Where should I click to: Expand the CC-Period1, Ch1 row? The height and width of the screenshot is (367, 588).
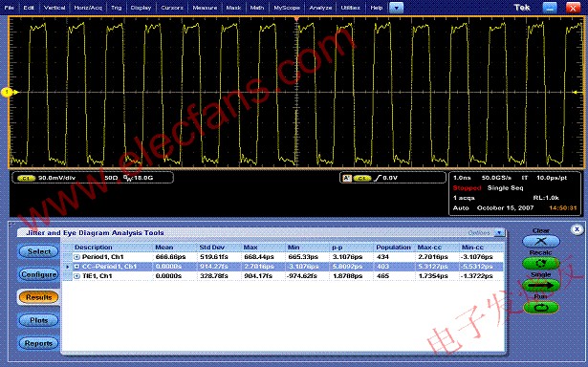76,267
